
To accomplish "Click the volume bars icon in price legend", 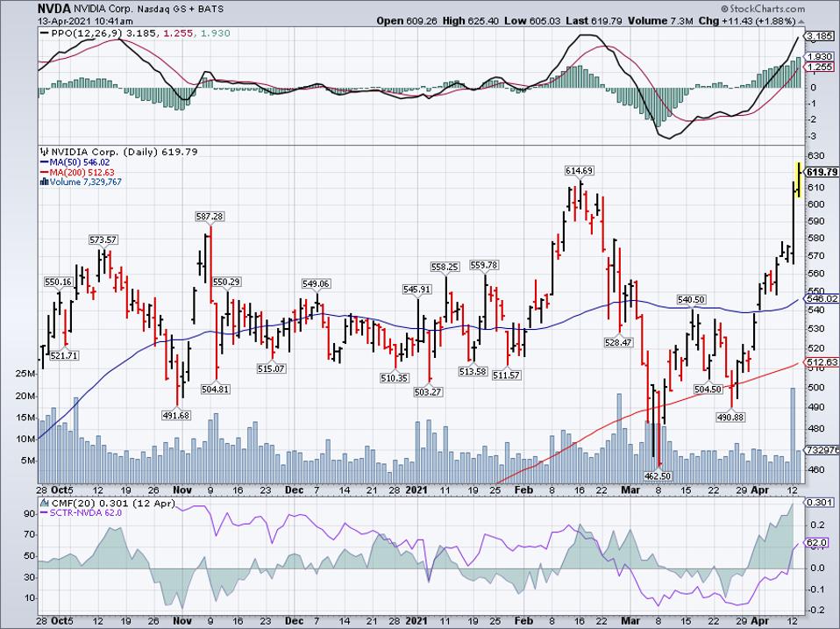I will click(x=45, y=182).
